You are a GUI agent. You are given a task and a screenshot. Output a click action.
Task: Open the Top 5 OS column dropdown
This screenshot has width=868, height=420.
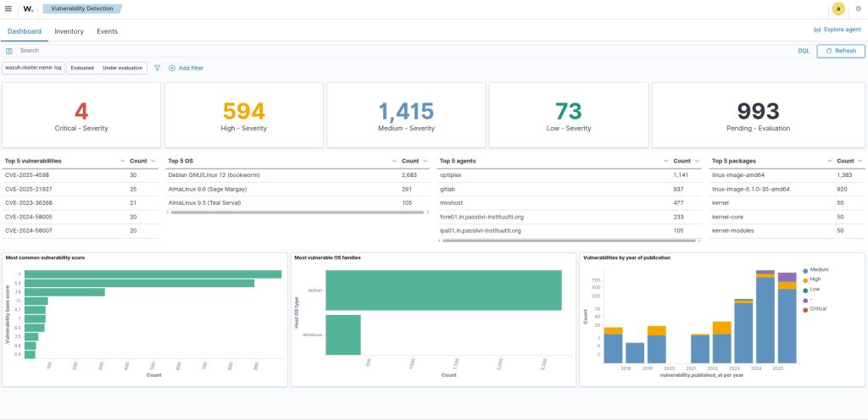(394, 160)
